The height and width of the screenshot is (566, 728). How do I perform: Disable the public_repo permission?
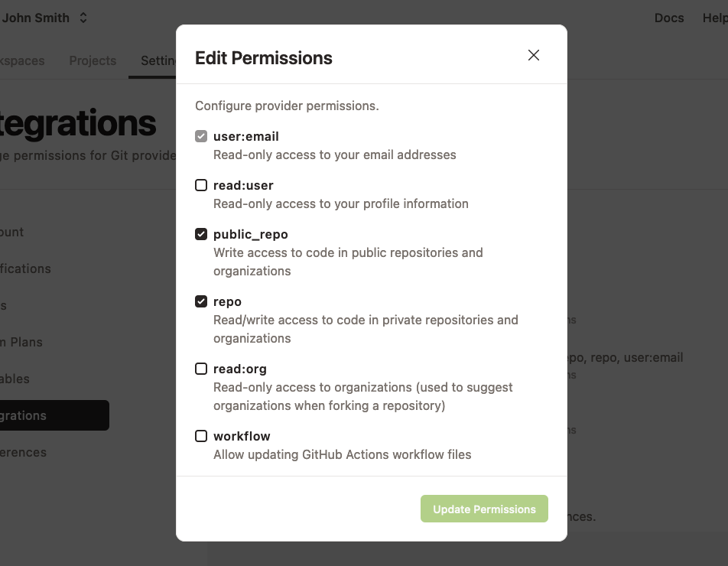point(201,234)
